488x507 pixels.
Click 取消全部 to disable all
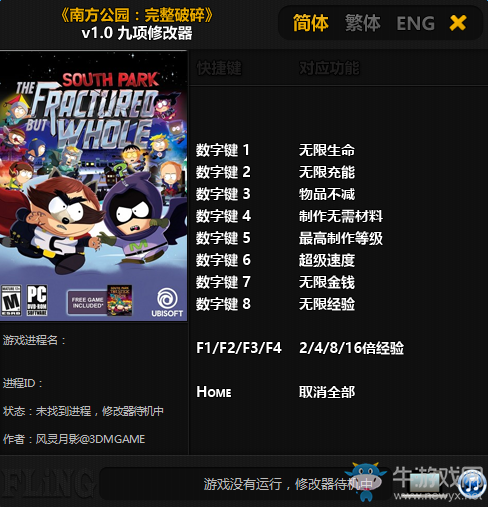pyautogui.click(x=327, y=392)
